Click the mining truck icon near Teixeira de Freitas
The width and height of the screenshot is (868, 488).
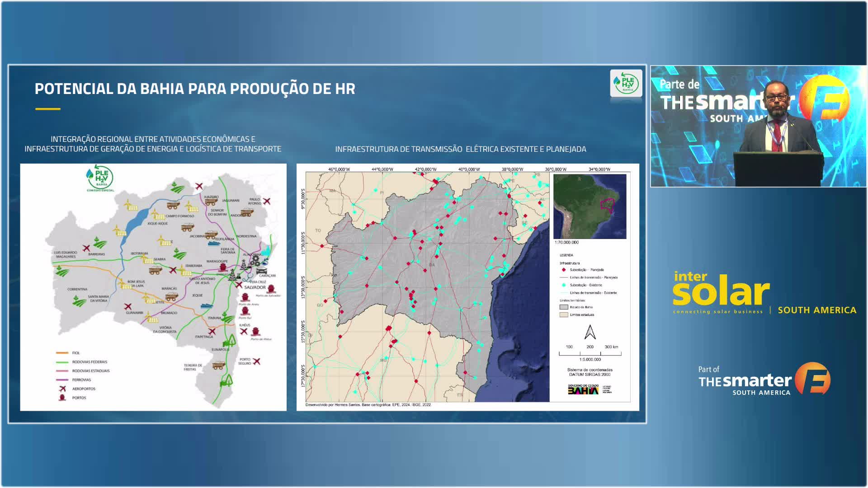click(x=218, y=365)
